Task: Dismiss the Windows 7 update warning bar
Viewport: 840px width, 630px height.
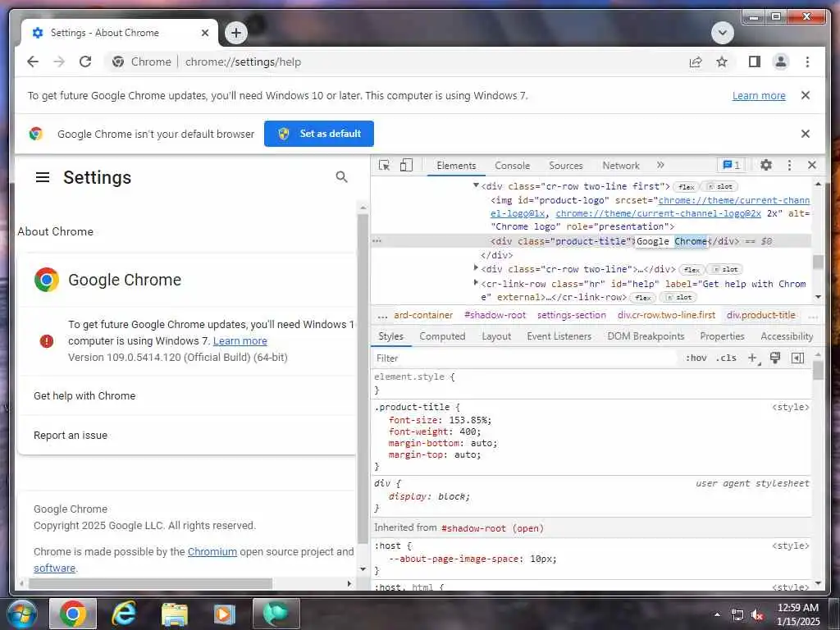Action: point(805,95)
